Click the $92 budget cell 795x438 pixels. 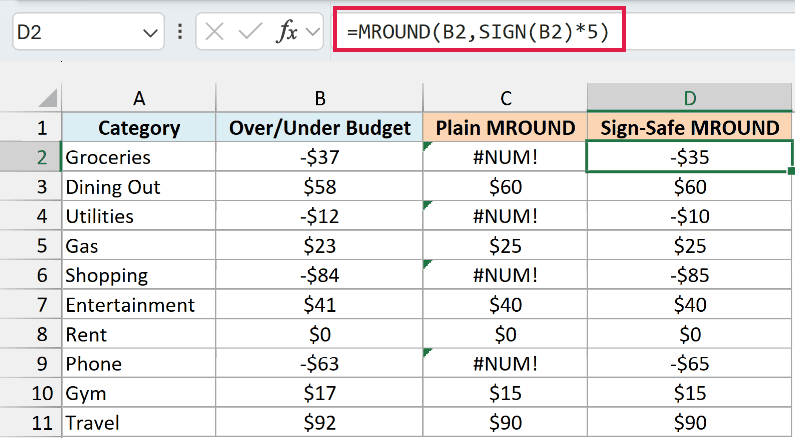click(319, 423)
